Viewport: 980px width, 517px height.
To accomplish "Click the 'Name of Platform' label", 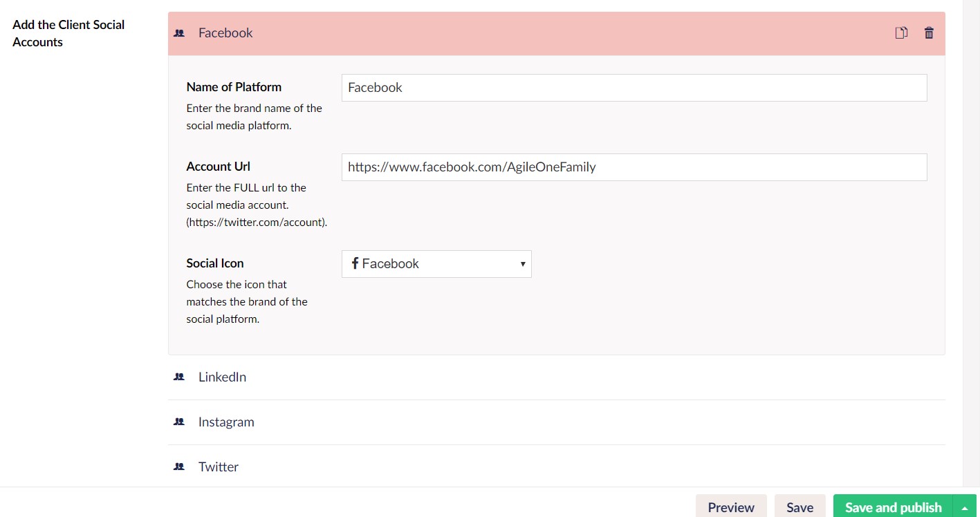I will [x=234, y=87].
